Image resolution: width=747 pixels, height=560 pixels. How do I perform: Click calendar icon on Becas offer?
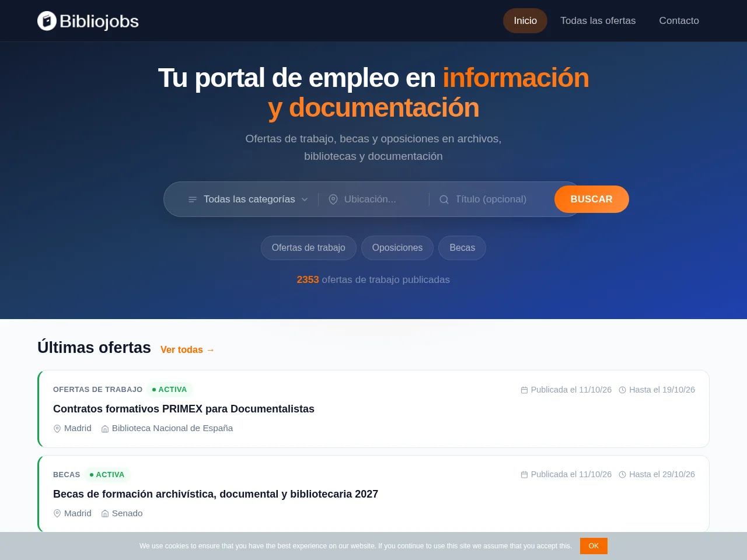[524, 475]
